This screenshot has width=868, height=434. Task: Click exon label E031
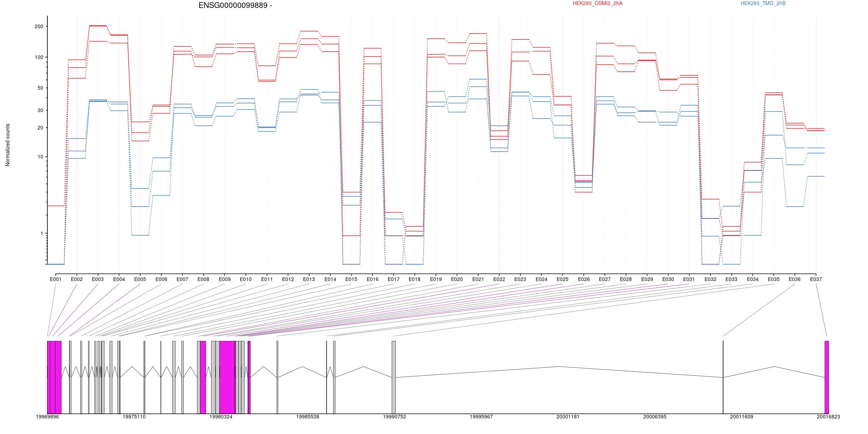(689, 279)
